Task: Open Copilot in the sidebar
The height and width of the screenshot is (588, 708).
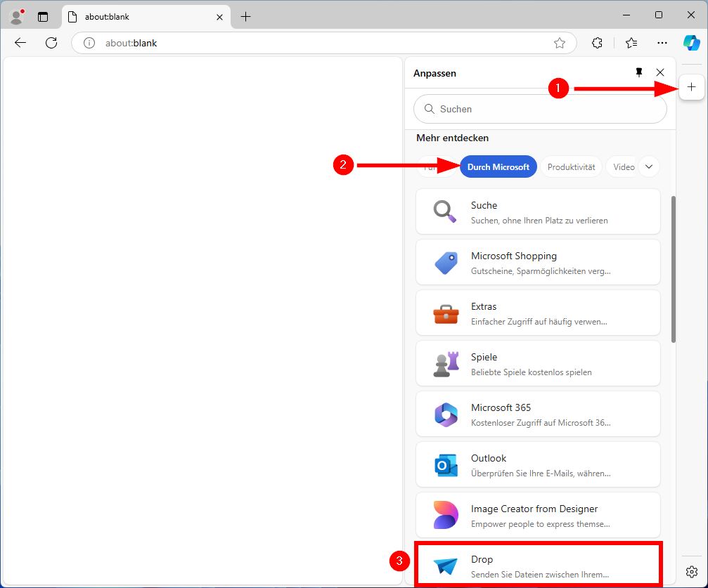Action: point(691,42)
